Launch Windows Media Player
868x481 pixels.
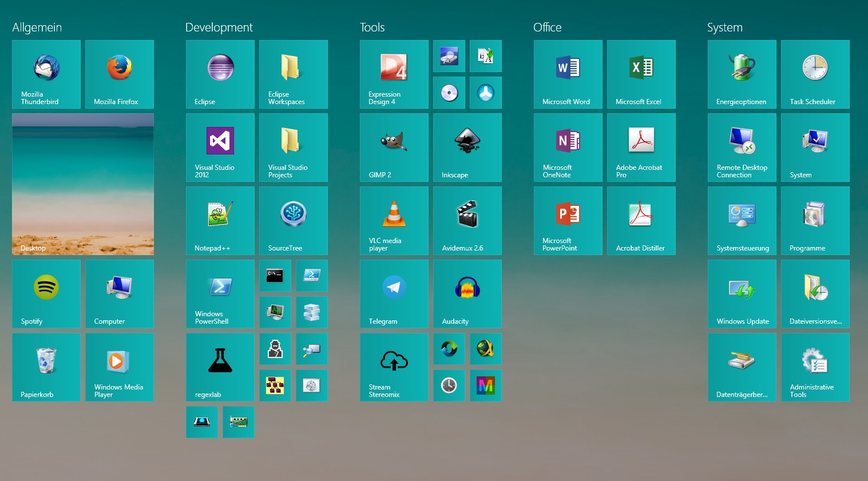[120, 367]
